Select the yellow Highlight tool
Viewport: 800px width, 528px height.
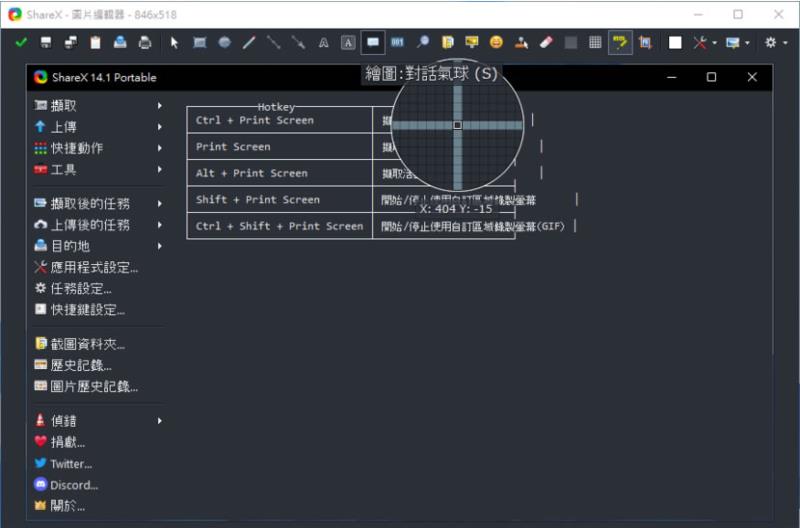coord(620,42)
